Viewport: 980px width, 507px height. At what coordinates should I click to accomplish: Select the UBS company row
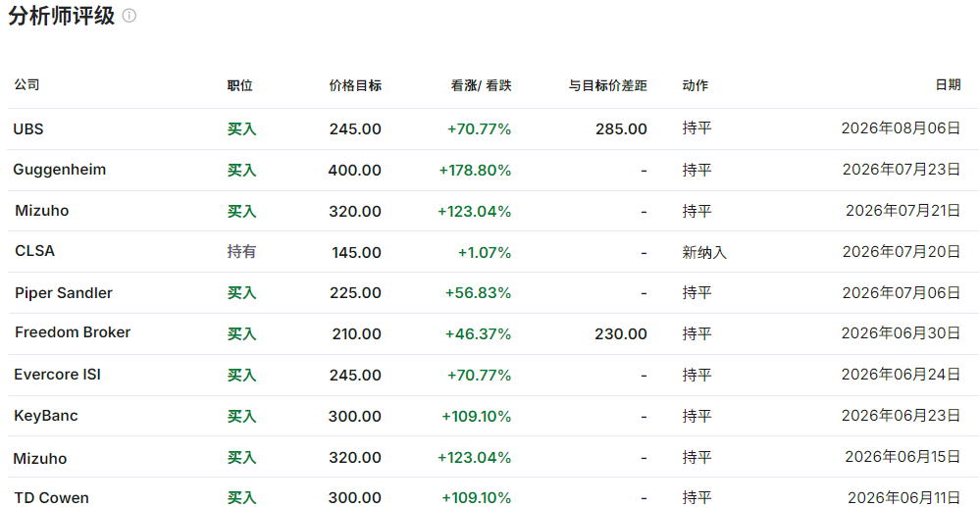click(493, 128)
